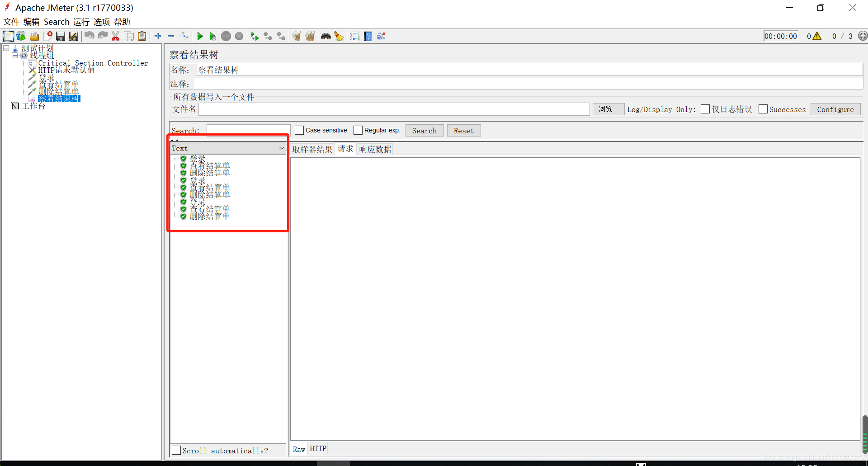Click the 浏览 file browse button

tap(608, 109)
